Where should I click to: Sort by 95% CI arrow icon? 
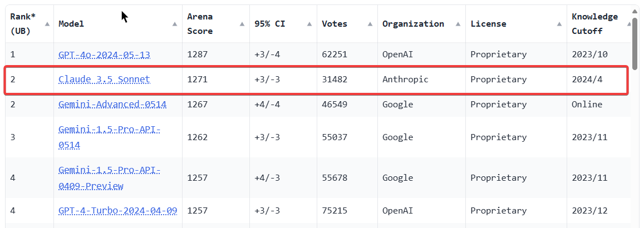pos(309,24)
